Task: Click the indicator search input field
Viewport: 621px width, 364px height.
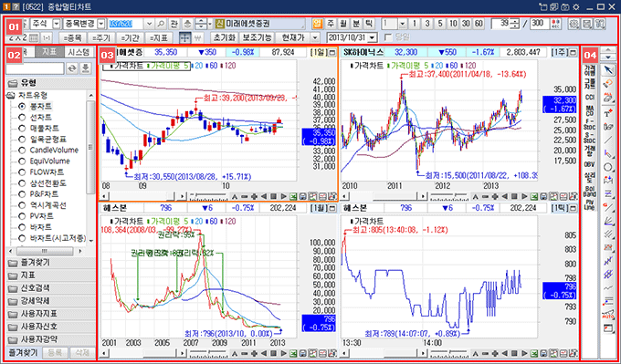Action: 35,68
